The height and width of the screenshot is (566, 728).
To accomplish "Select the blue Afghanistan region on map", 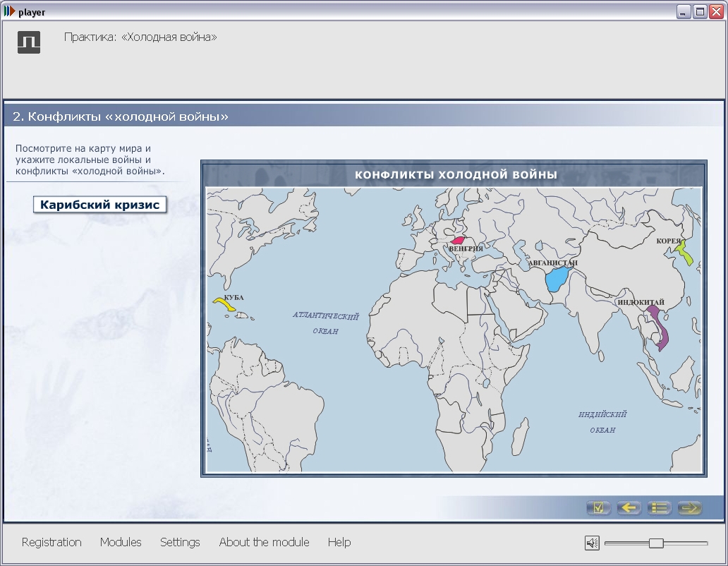I will point(556,279).
